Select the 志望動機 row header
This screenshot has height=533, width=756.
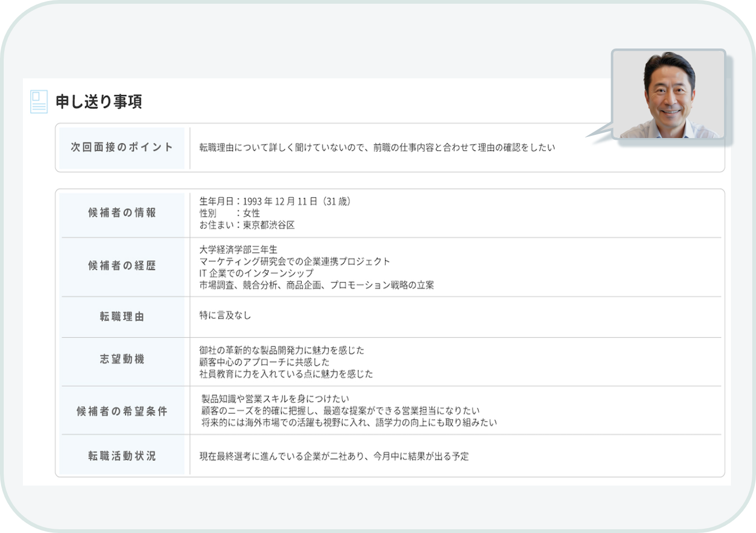tap(122, 359)
